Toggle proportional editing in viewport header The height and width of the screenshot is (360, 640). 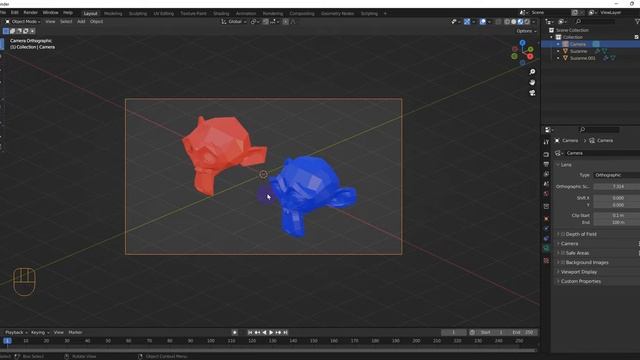tap(285, 22)
